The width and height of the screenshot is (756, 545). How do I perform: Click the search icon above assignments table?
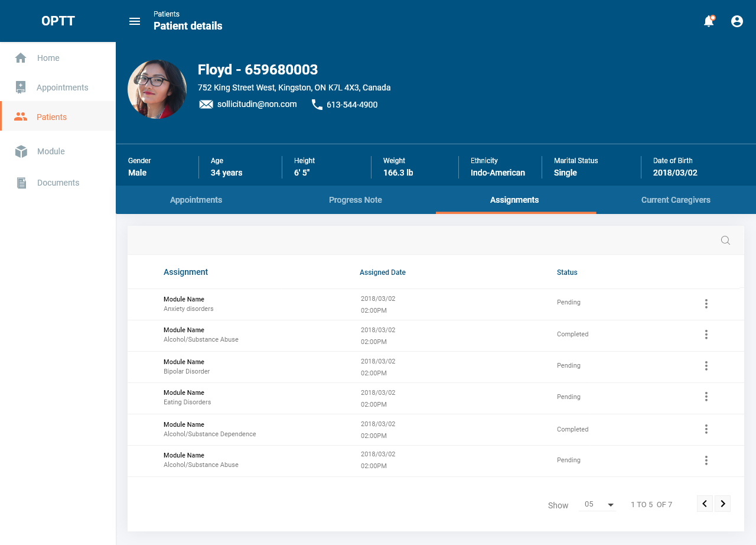coord(725,240)
